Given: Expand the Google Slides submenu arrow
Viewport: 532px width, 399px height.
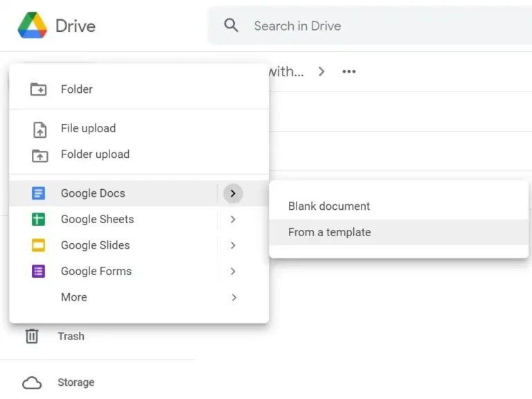Looking at the screenshot, I should (x=233, y=245).
